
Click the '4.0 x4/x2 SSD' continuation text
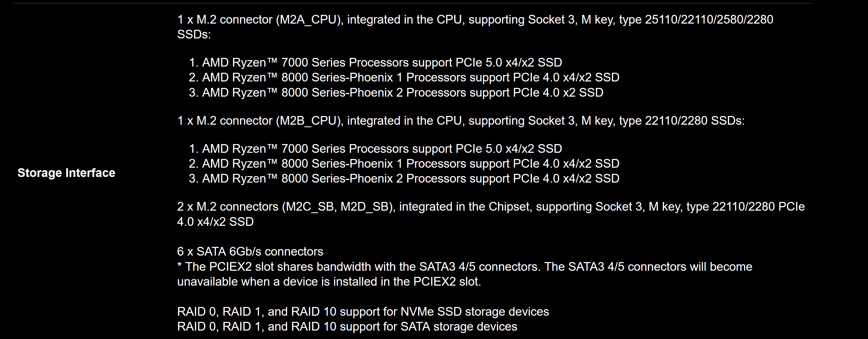(x=215, y=222)
